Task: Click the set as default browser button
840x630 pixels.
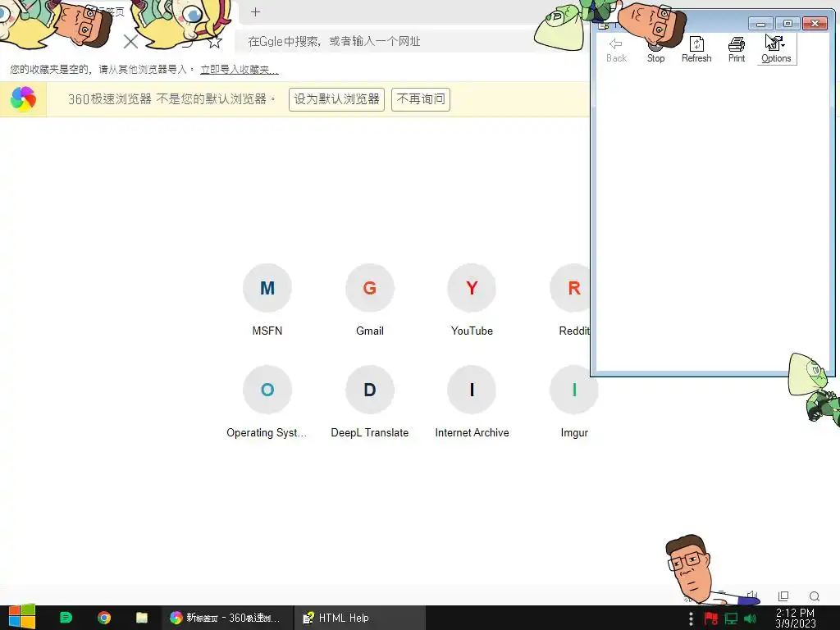Action: pyautogui.click(x=336, y=99)
